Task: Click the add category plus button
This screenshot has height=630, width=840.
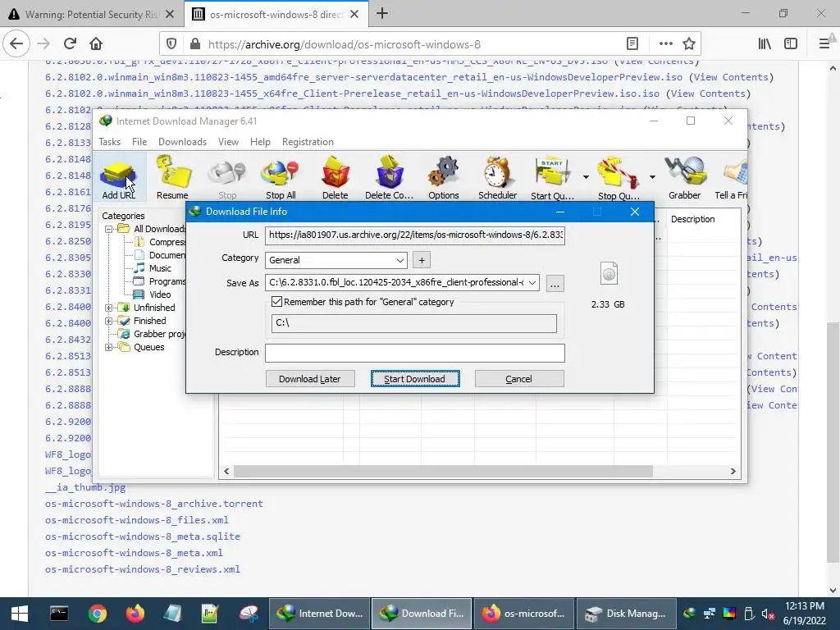Action: pyautogui.click(x=422, y=260)
